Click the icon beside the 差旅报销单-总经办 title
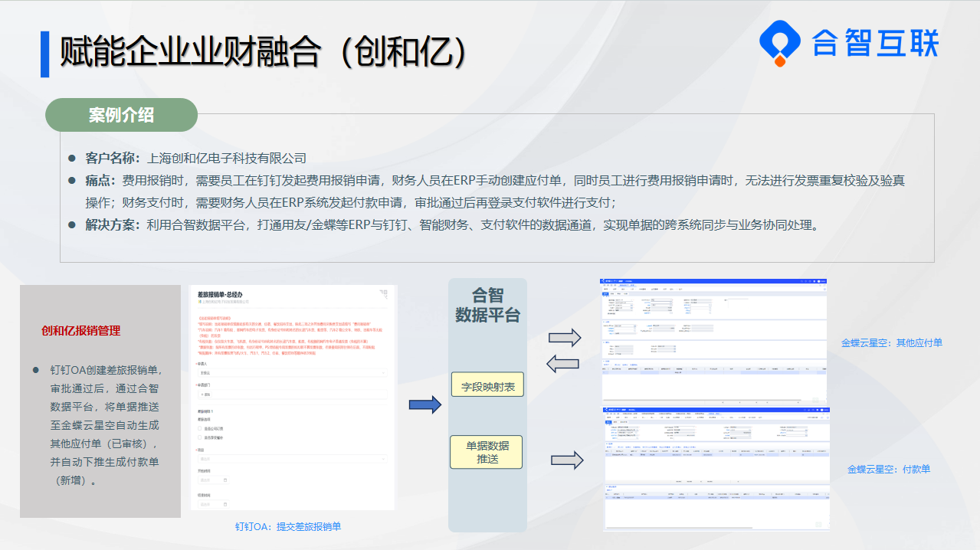980x550 pixels. click(383, 293)
